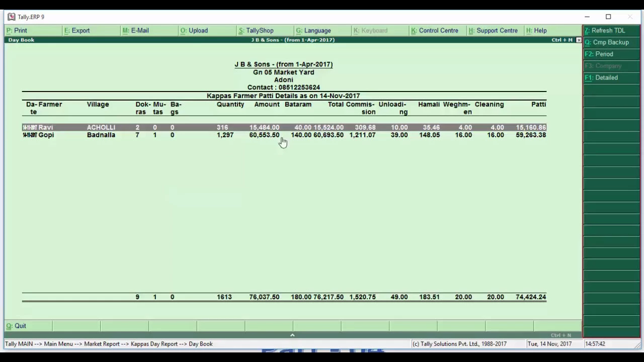
Task: Maximize the Tally.ERP 9 window
Action: pyautogui.click(x=608, y=17)
